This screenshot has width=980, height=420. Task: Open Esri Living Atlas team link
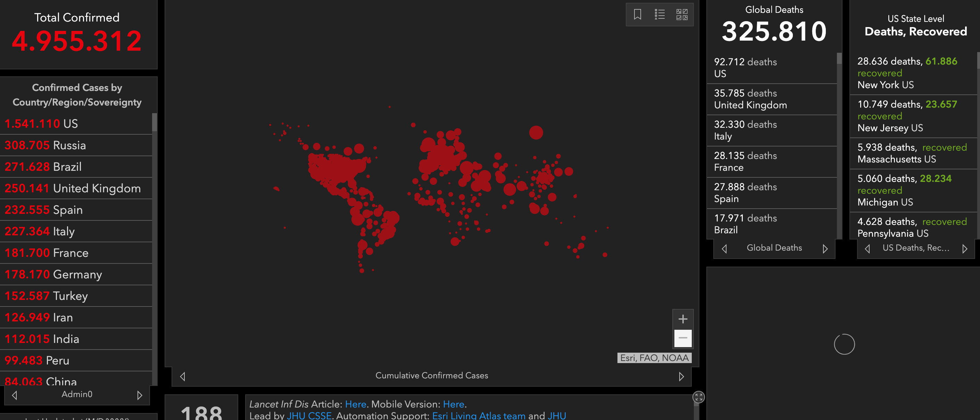click(479, 415)
